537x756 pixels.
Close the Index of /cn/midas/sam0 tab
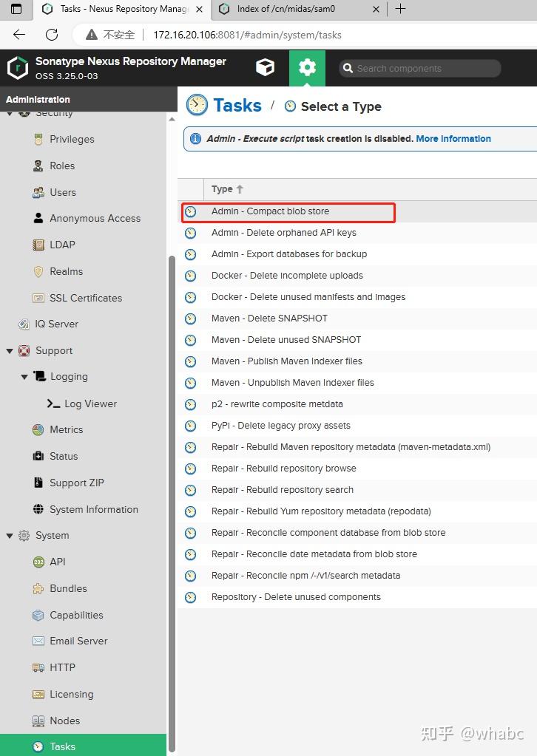(376, 9)
